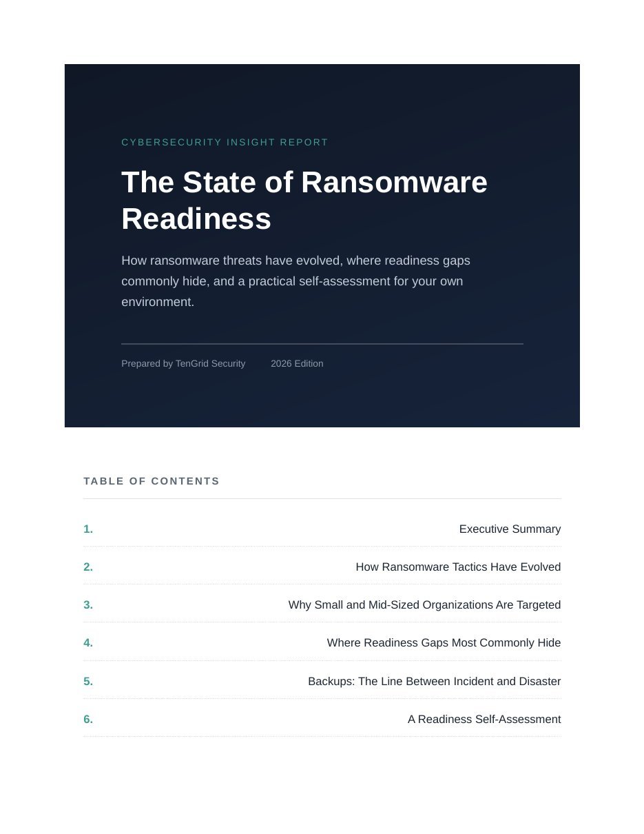Click the title The State of Ransomware Readiness
Viewport: 644px width, 834px height.
tap(304, 201)
